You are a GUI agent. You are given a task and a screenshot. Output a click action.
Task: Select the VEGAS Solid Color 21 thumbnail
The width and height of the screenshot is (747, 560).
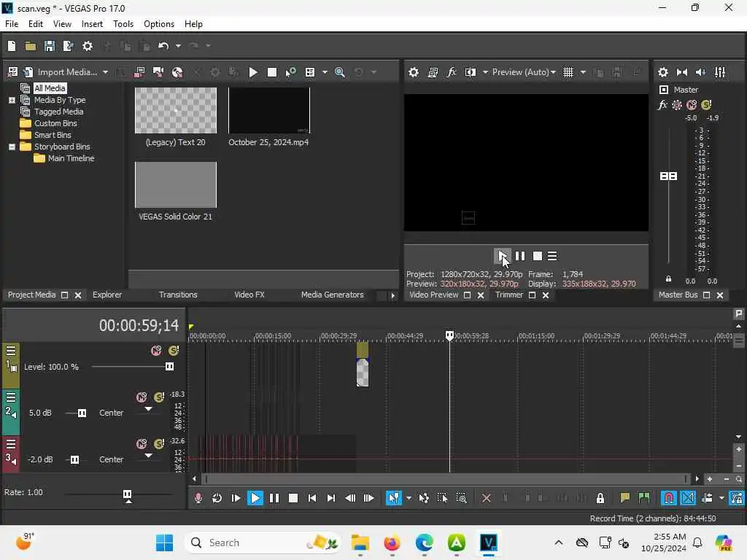[x=175, y=184]
